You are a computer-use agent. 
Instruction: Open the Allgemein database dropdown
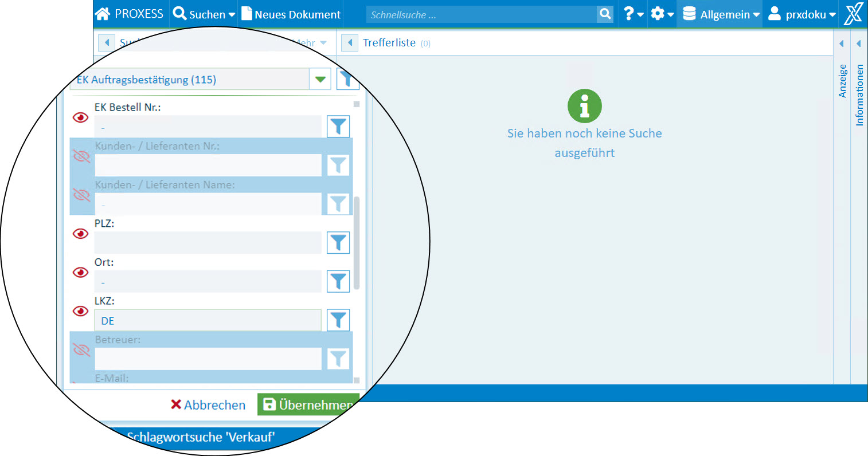[x=721, y=14]
